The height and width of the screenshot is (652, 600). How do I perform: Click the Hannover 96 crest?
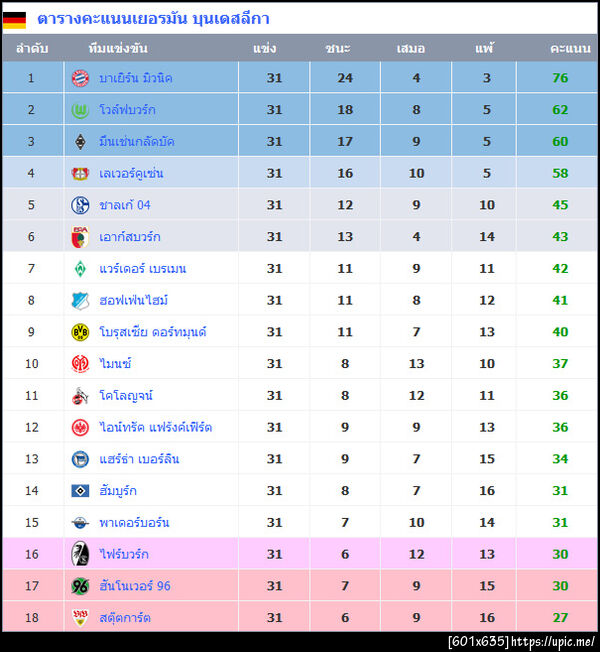click(x=80, y=586)
